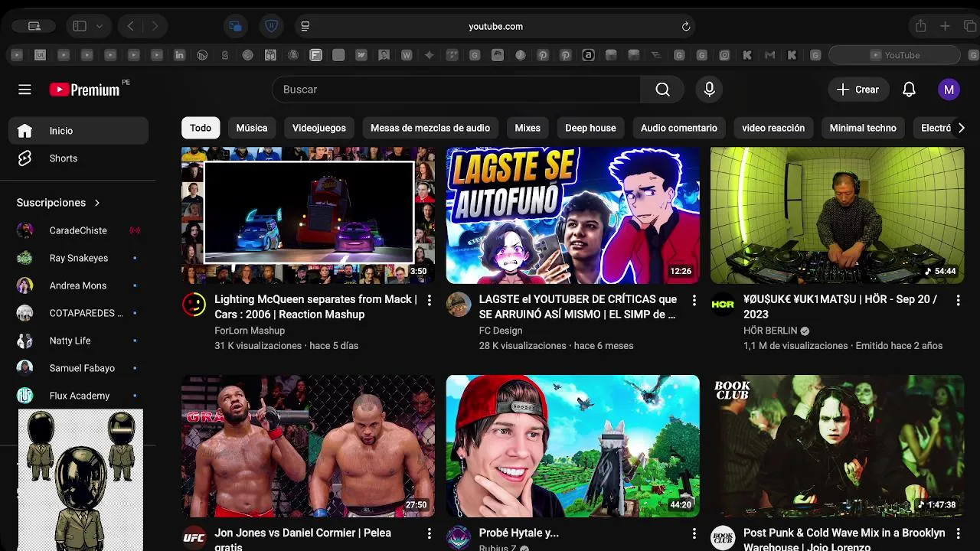Click HÖR BERLIN channel avatar
This screenshot has height=551, width=980.
(x=723, y=304)
